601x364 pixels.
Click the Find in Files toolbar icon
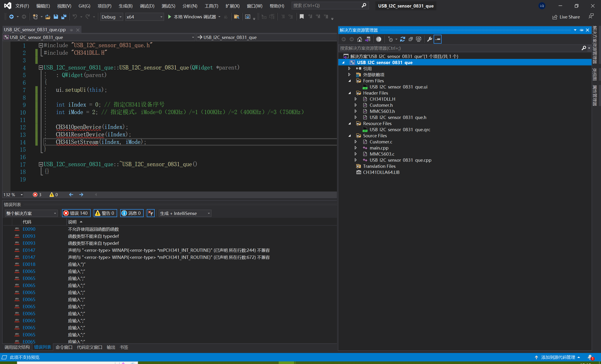click(x=236, y=17)
